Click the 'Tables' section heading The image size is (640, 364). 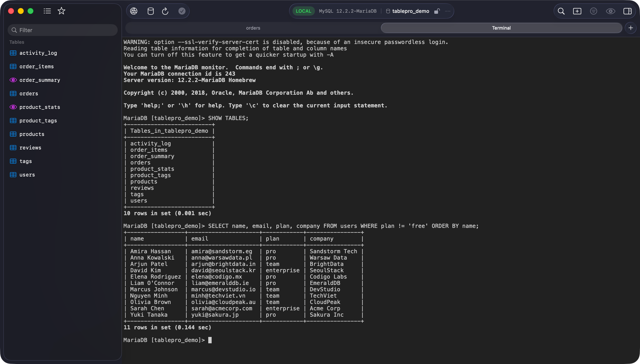(x=17, y=42)
